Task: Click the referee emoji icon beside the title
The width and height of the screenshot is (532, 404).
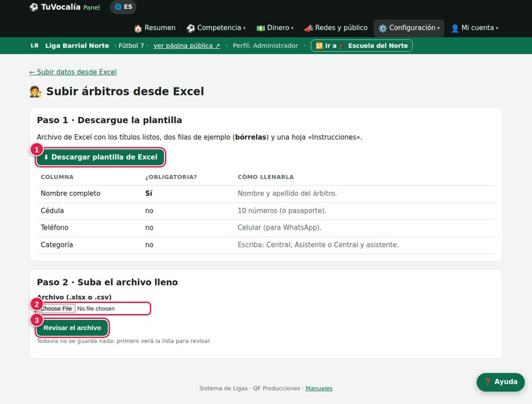Action: (35, 91)
